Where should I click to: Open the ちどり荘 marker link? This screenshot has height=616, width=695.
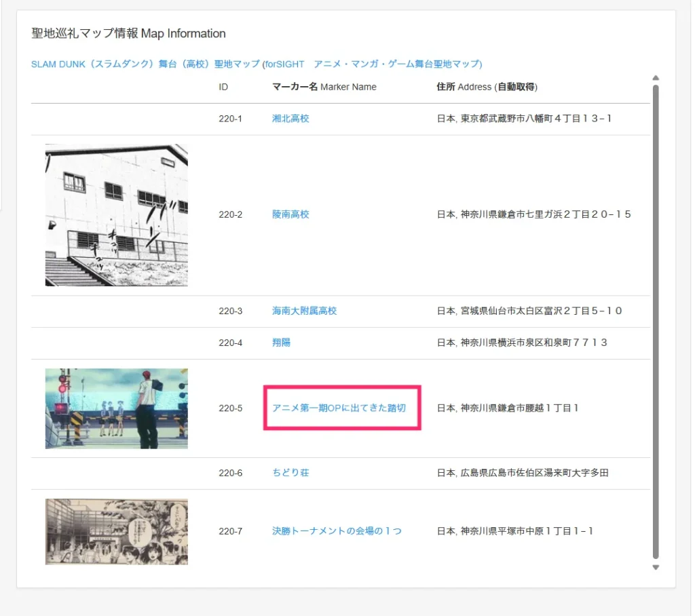coord(290,473)
